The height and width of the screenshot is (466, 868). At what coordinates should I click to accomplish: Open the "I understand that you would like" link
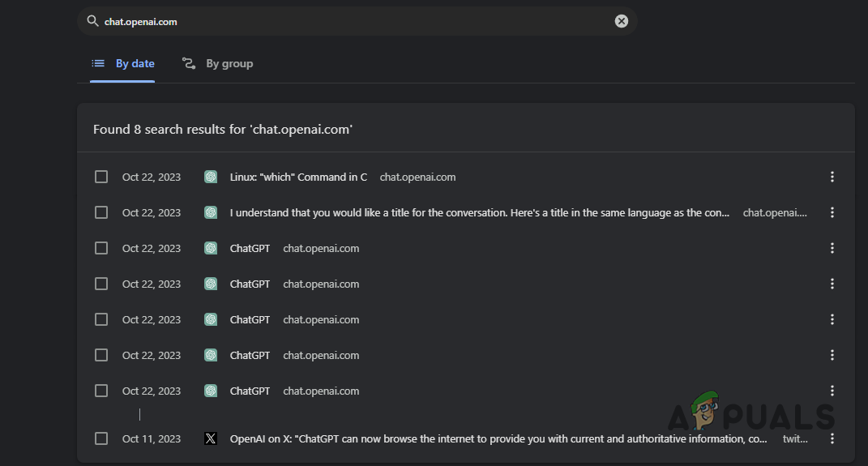point(480,212)
